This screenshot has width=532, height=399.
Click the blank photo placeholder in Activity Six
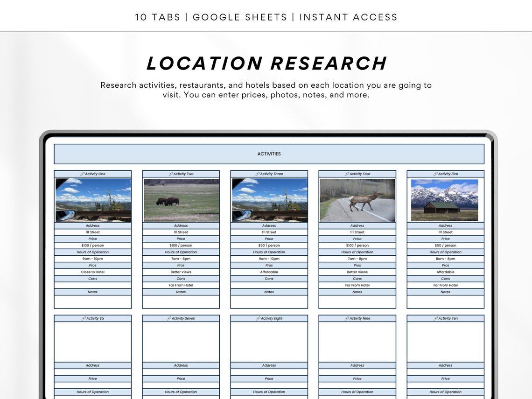click(x=93, y=342)
